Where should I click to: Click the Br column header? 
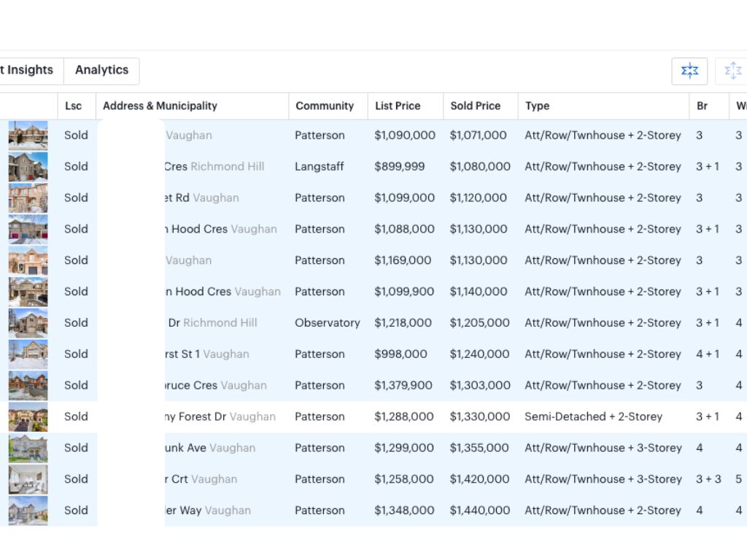point(702,106)
